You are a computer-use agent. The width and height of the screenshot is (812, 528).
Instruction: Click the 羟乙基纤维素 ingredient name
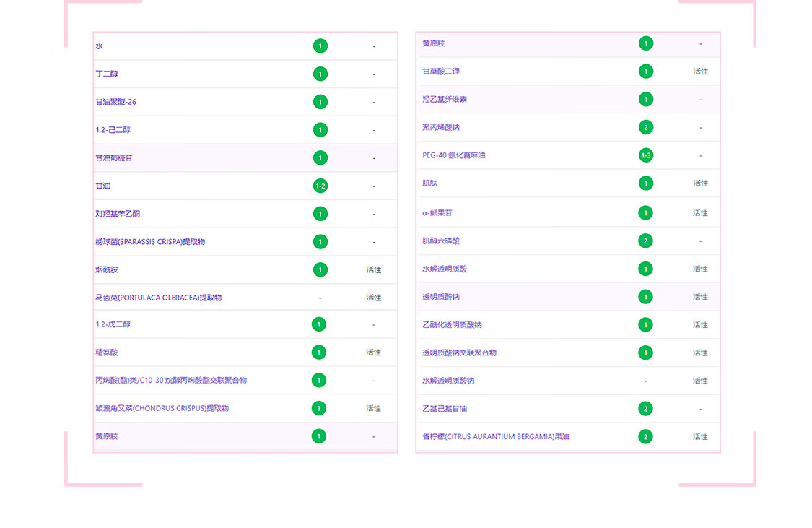click(x=445, y=100)
